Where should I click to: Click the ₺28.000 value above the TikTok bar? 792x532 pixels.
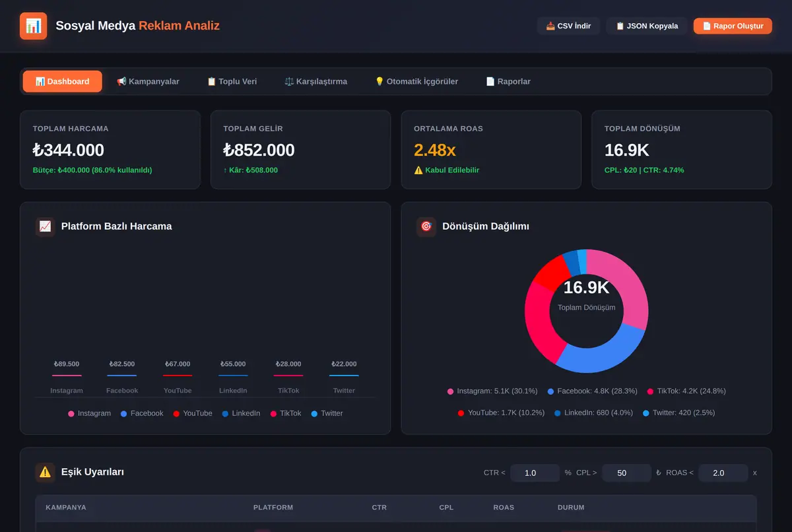point(288,364)
